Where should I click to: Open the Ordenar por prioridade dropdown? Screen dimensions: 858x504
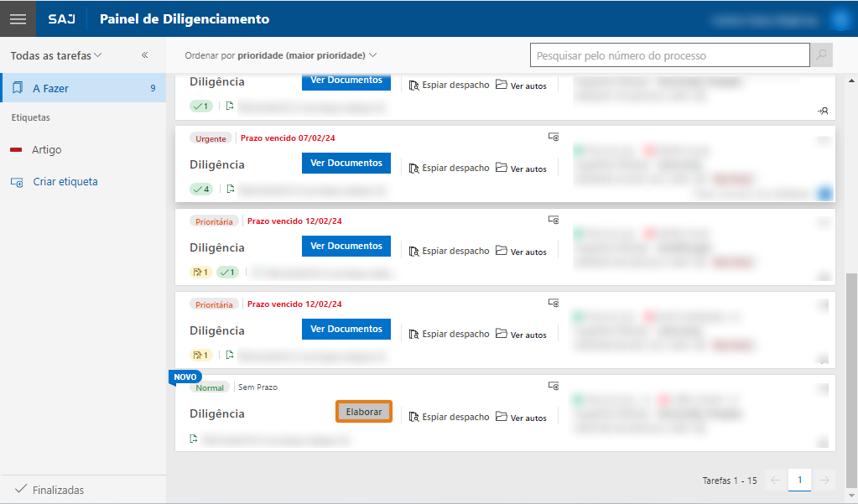click(x=281, y=55)
